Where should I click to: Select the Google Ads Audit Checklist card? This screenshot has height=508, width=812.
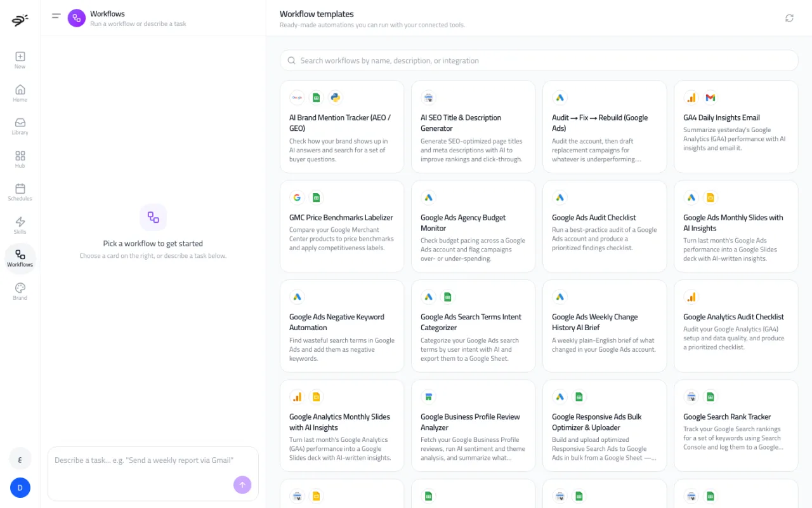(605, 226)
